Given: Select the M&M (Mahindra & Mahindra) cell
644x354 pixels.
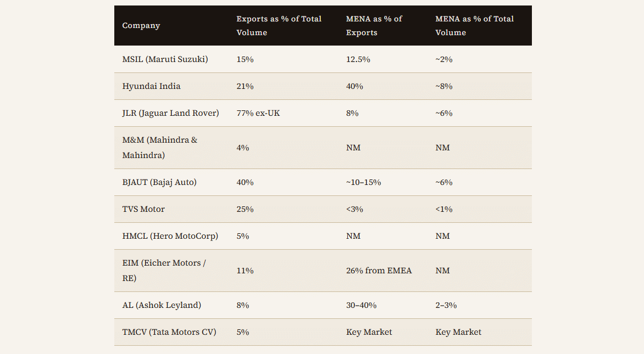Looking at the screenshot, I should tap(159, 148).
